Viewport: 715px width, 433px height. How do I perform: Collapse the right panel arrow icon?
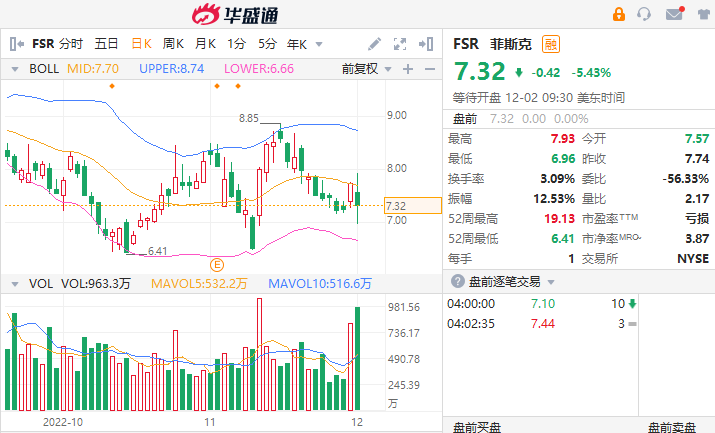(426, 44)
